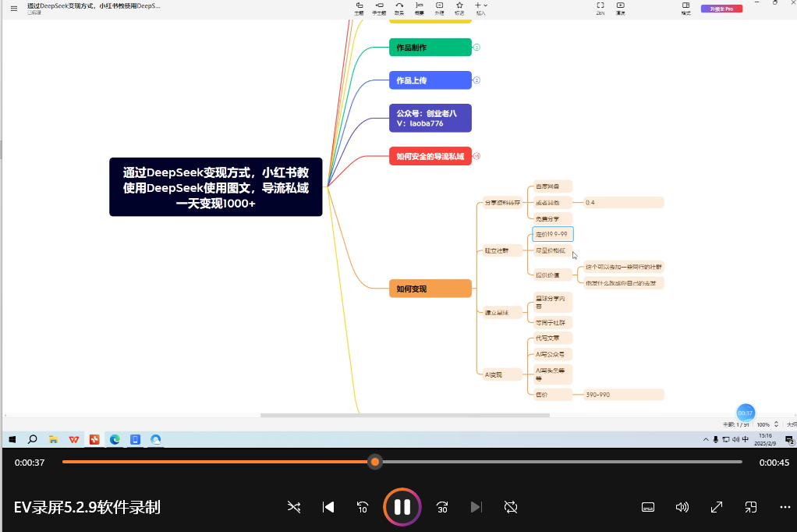Open File Explorer from the taskbar
The image size is (797, 532).
[x=53, y=439]
